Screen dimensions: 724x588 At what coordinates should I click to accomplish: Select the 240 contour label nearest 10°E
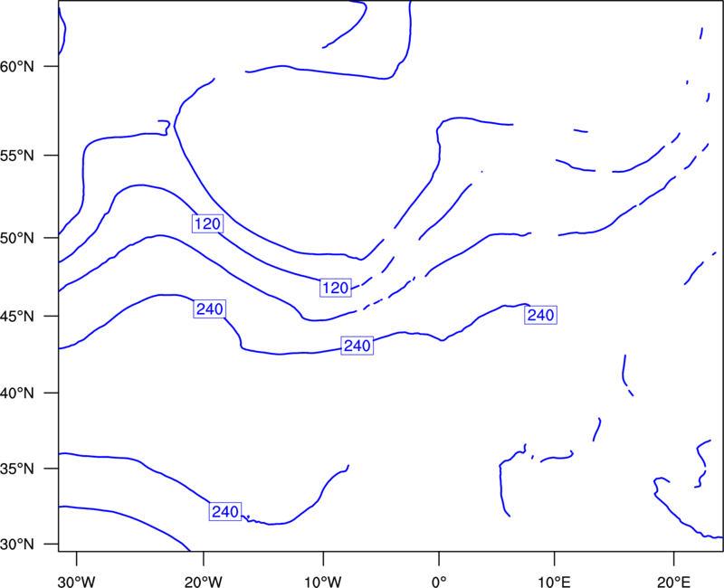pyautogui.click(x=540, y=315)
